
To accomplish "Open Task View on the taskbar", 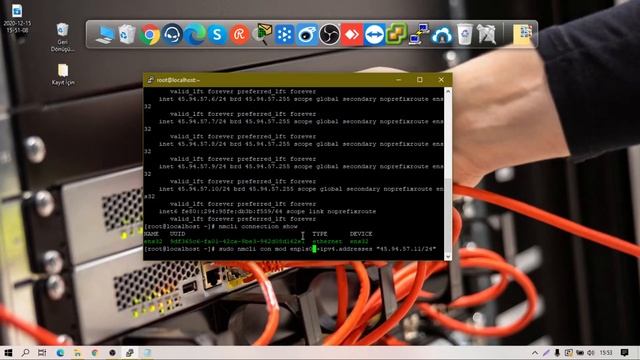I will [42, 353].
